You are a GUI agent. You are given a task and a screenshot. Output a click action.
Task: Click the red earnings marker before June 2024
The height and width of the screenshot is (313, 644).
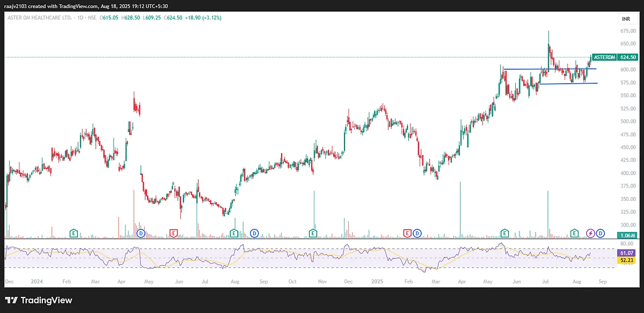173,233
